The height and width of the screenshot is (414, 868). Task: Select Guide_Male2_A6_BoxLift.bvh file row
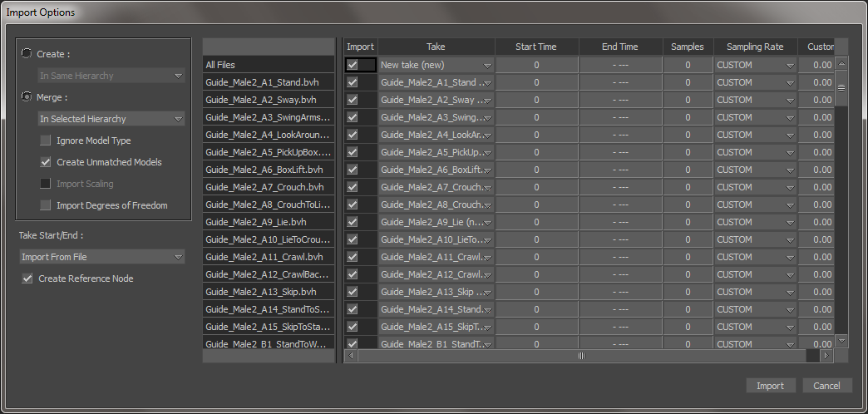269,170
